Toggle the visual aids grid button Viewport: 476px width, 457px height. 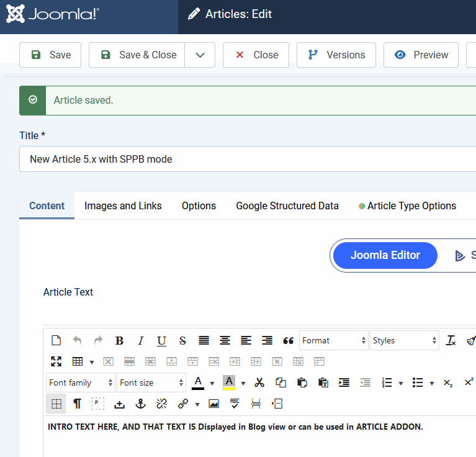pos(56,404)
